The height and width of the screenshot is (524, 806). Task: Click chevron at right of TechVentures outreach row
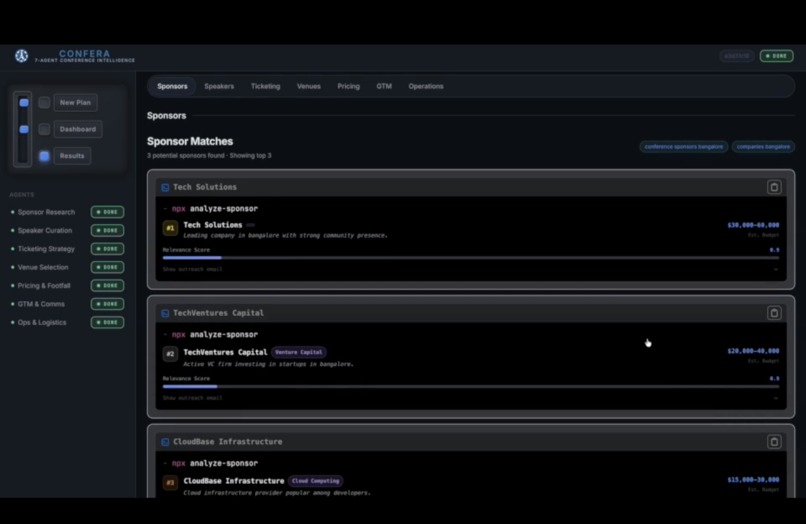pos(776,397)
